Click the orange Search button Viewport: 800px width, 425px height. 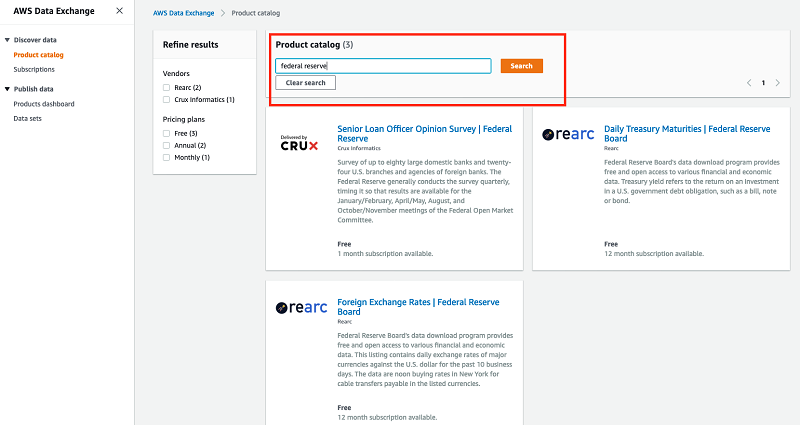point(521,66)
